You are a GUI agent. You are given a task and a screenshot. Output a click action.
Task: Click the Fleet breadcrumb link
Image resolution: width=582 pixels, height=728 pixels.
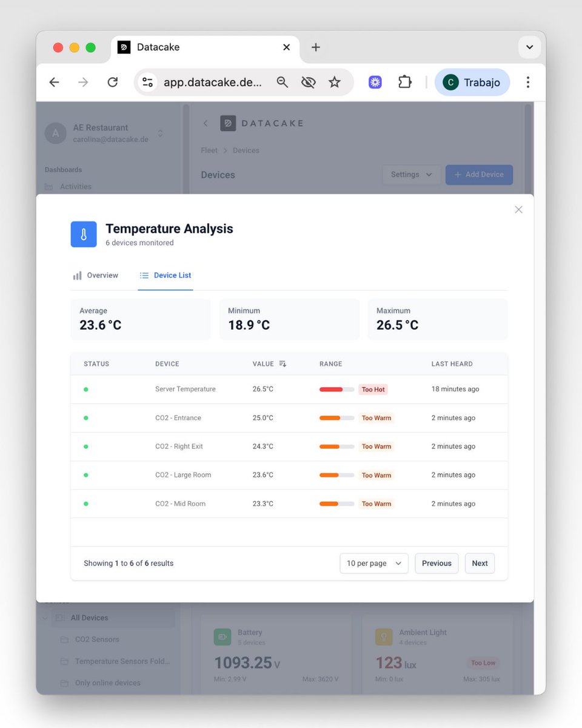coord(209,150)
